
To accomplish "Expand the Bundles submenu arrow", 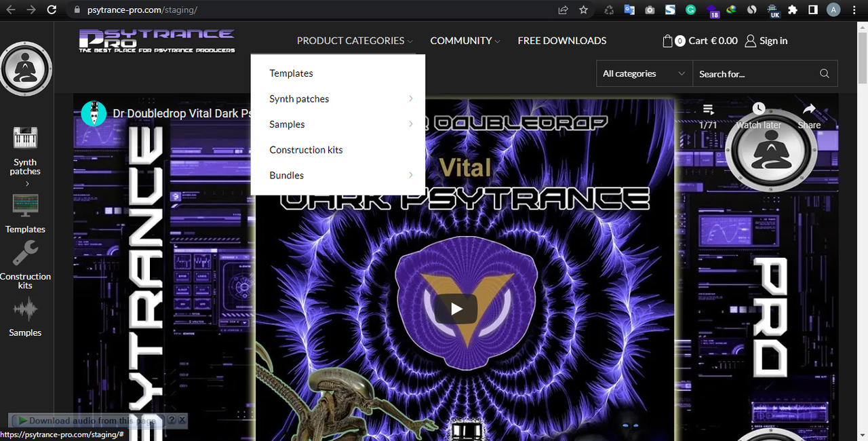I will 411,175.
